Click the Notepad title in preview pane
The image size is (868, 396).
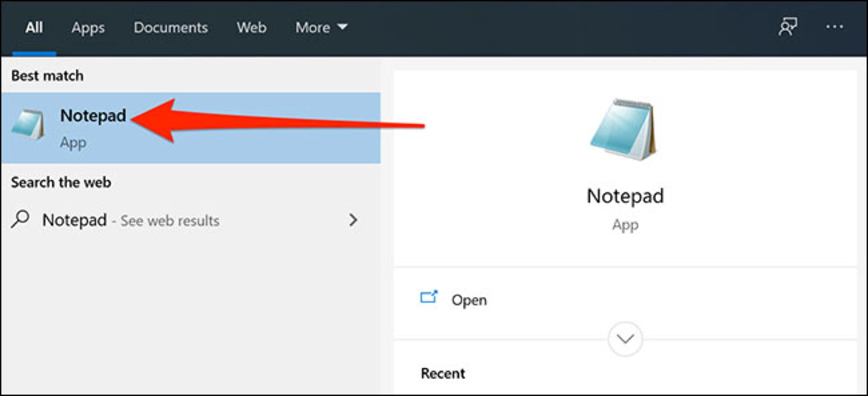click(625, 196)
